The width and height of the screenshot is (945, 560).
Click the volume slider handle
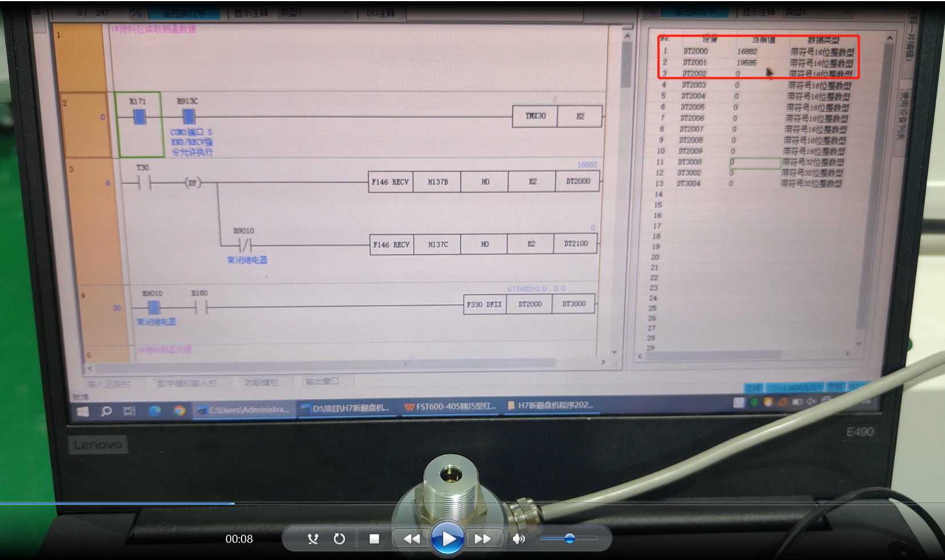click(570, 538)
